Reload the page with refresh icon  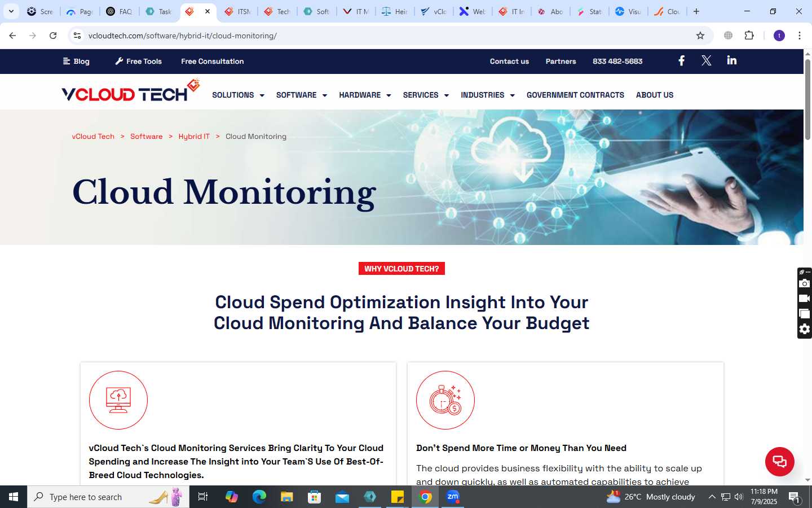pyautogui.click(x=53, y=36)
